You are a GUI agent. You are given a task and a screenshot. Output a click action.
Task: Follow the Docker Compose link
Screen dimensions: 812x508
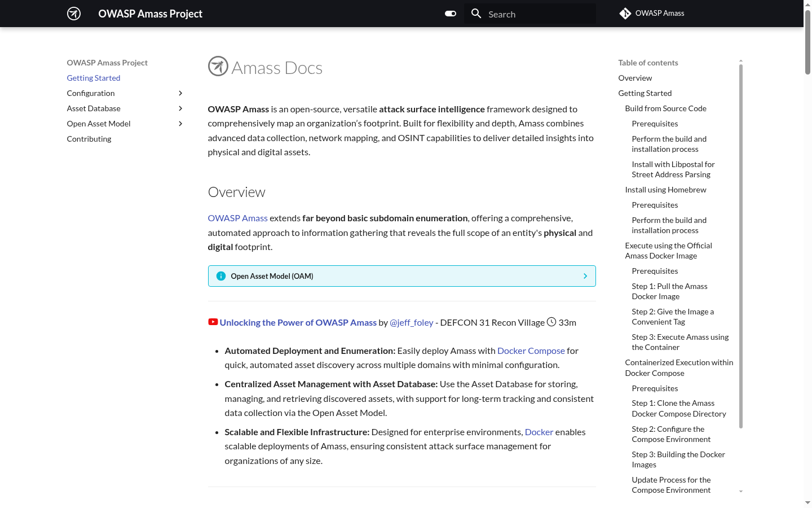[531, 351]
